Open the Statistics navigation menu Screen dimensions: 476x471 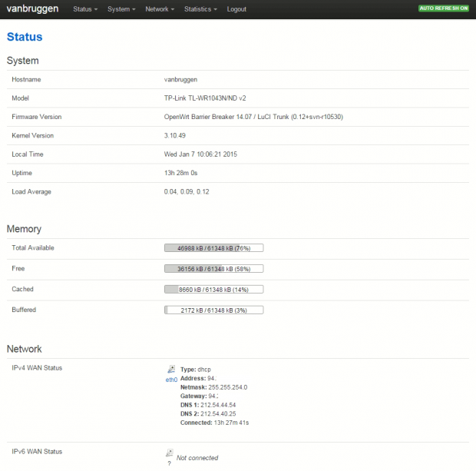point(200,9)
